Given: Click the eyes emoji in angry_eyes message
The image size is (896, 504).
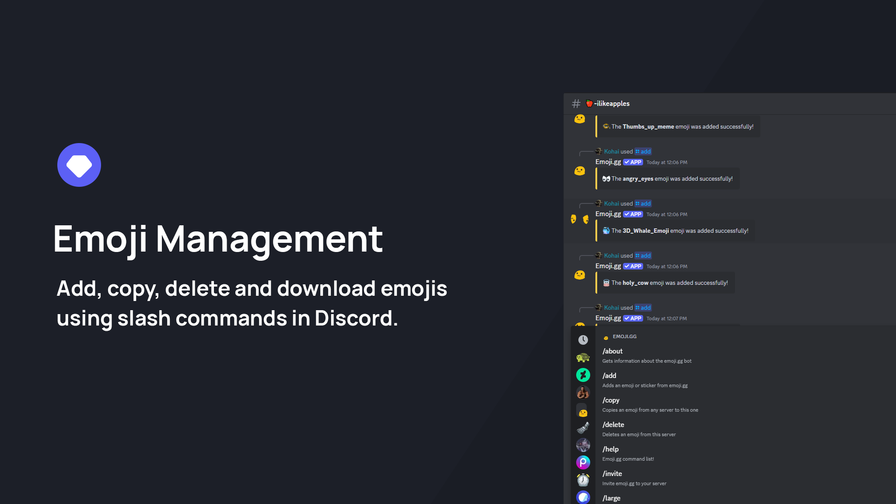Looking at the screenshot, I should 606,179.
